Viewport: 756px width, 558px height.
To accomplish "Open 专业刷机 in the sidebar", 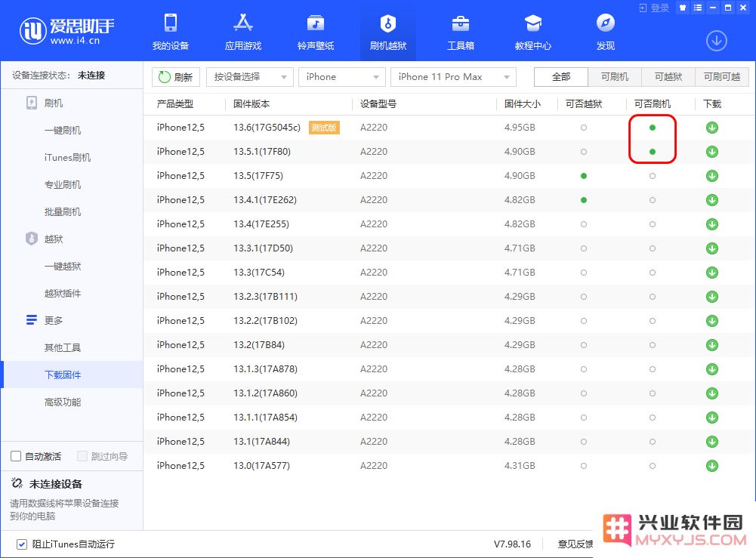I will click(63, 184).
